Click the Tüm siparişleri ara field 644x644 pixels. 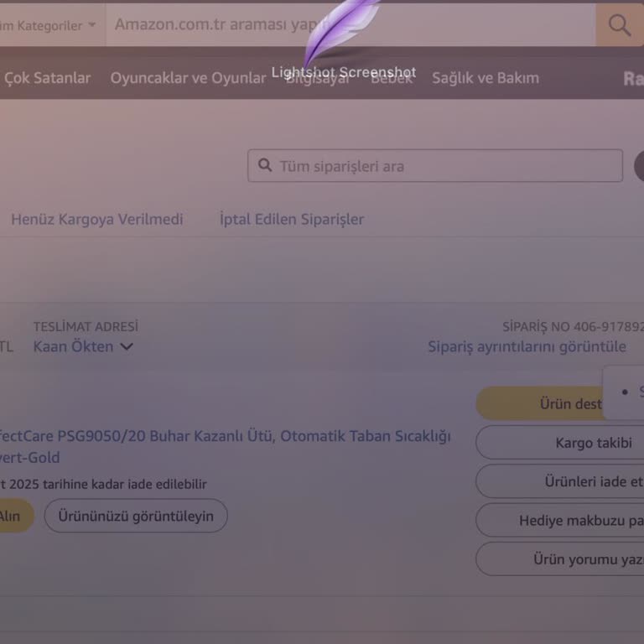click(x=435, y=166)
